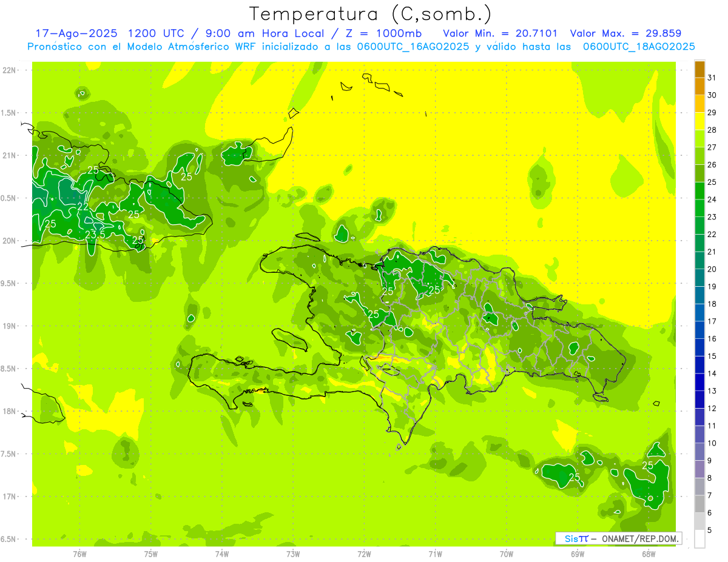Click the colorbar segment between 27 and 28
Image resolution: width=728 pixels, height=562 pixels.
[699, 139]
